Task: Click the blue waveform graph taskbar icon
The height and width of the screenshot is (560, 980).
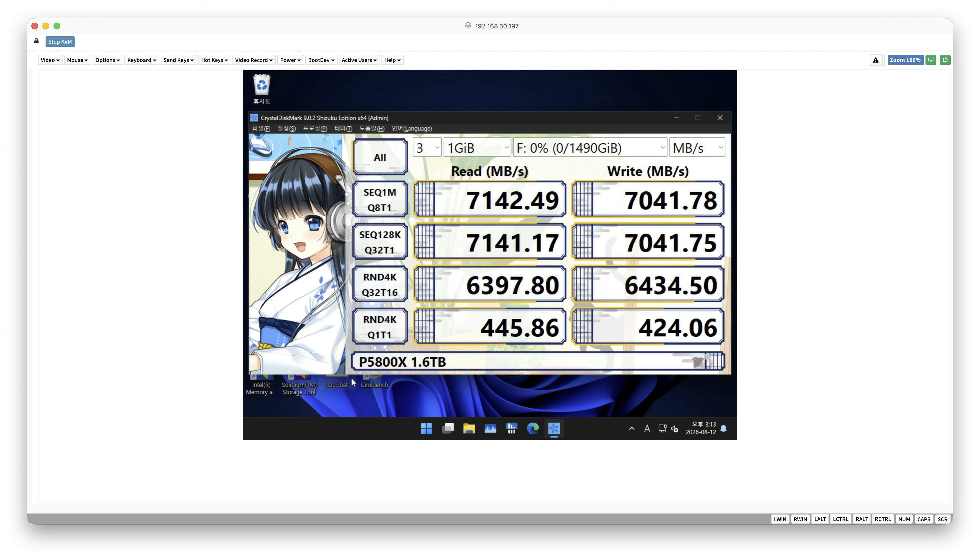Action: tap(490, 428)
